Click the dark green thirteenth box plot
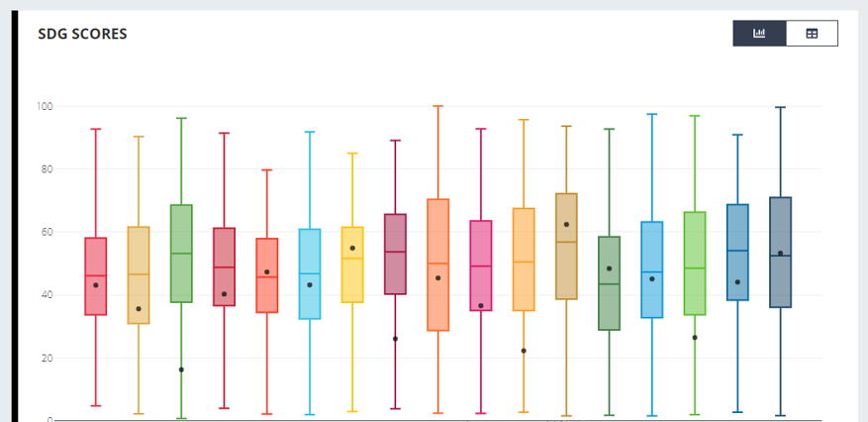This screenshot has width=868, height=422. tap(609, 283)
